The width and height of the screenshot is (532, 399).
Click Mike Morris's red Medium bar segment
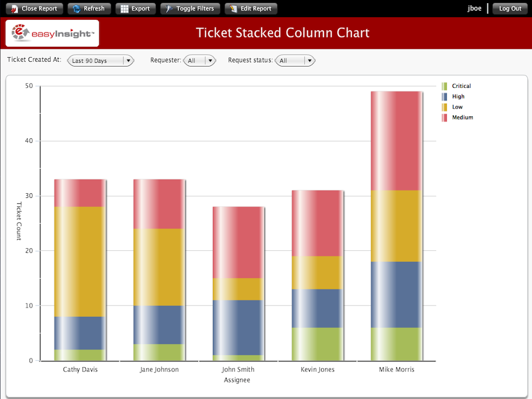[x=396, y=141]
